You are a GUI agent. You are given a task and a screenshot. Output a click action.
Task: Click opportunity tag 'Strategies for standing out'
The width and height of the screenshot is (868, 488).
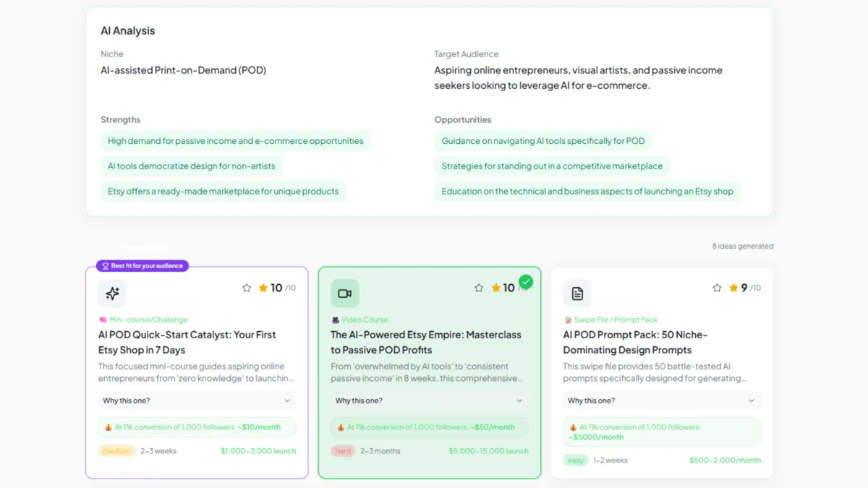552,166
